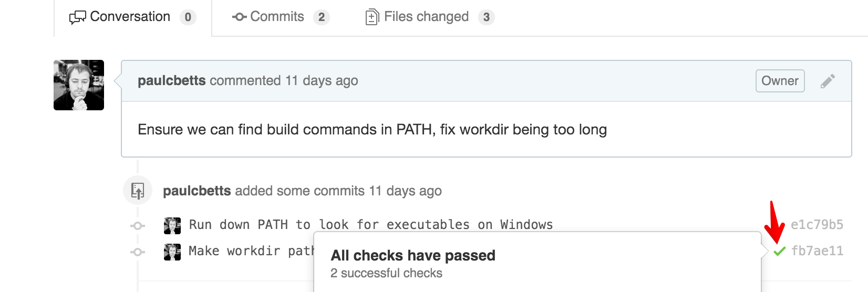The width and height of the screenshot is (868, 292).
Task: Open the Conversation tab
Action: click(130, 17)
